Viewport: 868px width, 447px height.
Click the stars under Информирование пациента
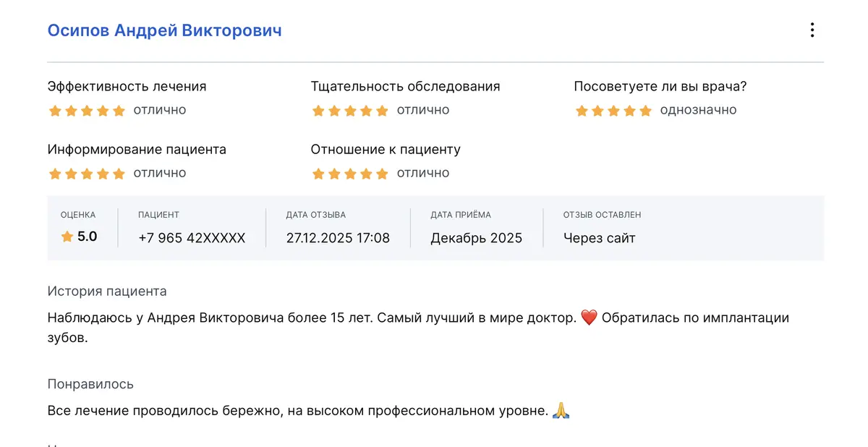pos(87,174)
